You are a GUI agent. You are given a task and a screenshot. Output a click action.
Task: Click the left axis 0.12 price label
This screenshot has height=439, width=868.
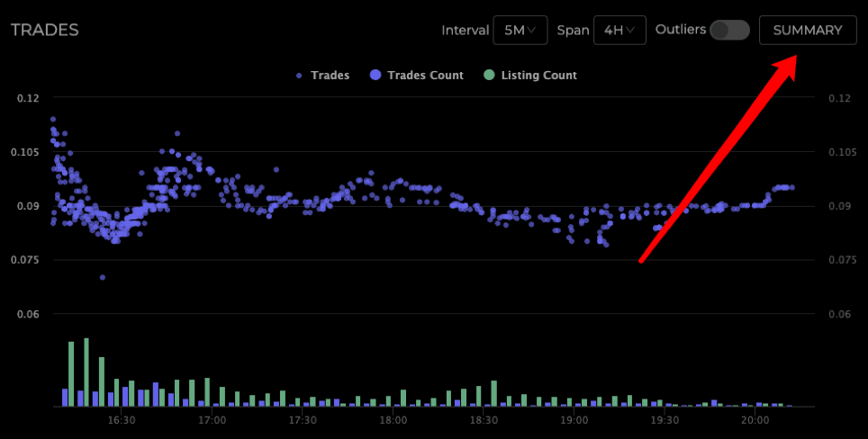28,98
